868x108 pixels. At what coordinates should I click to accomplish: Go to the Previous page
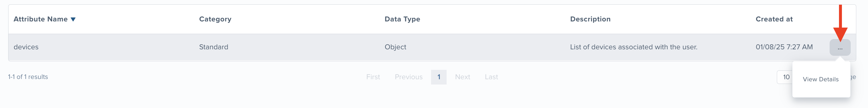point(409,77)
